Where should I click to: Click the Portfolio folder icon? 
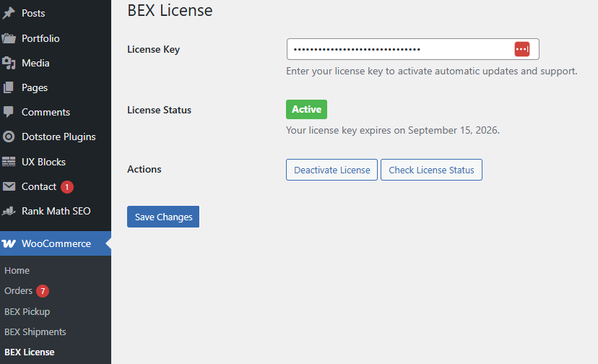[x=9, y=38]
